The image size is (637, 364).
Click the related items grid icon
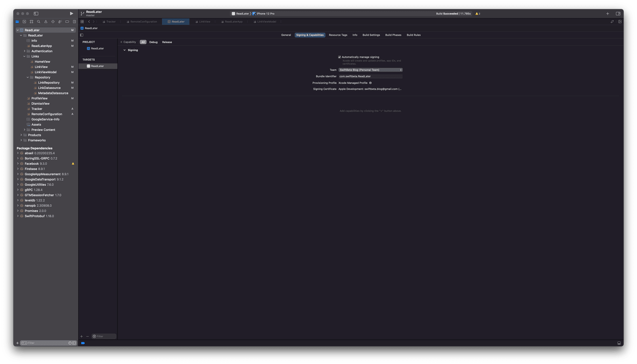click(x=82, y=22)
